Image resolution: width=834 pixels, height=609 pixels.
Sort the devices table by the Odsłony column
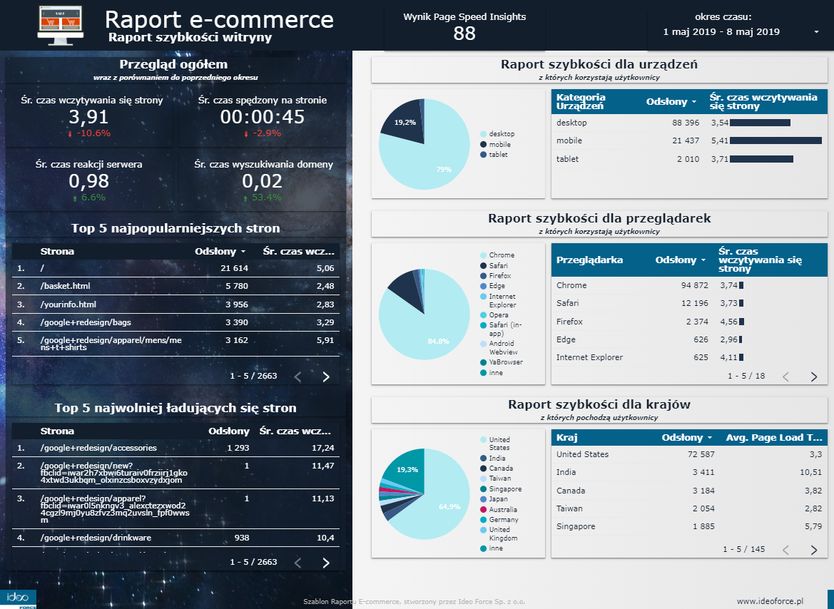pyautogui.click(x=671, y=102)
